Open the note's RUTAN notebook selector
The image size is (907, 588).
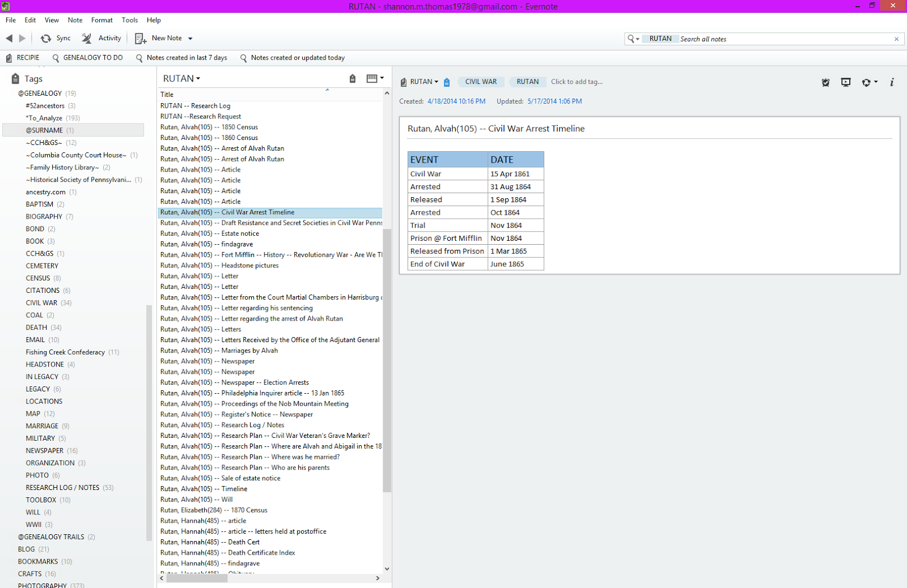pyautogui.click(x=424, y=82)
